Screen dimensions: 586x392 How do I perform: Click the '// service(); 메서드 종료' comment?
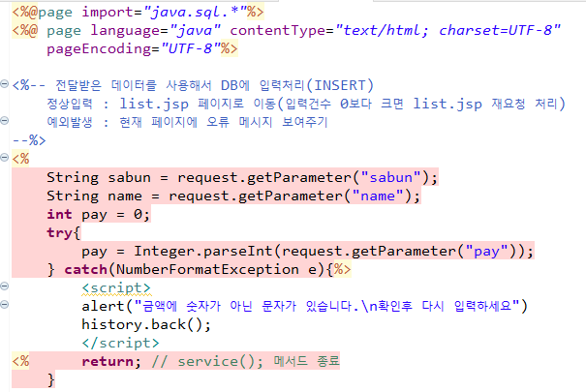point(245,361)
